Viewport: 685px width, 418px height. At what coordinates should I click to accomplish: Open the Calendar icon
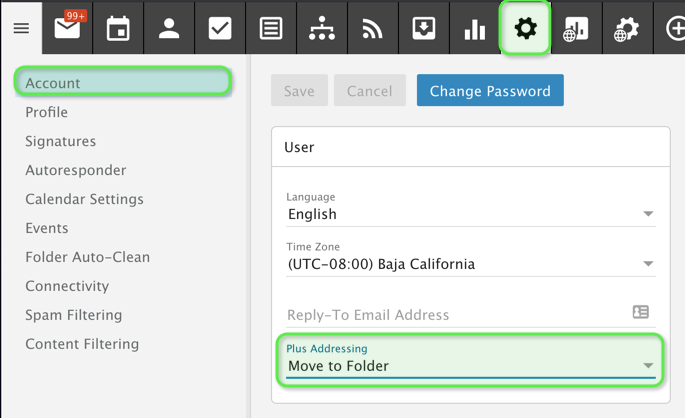[x=118, y=28]
